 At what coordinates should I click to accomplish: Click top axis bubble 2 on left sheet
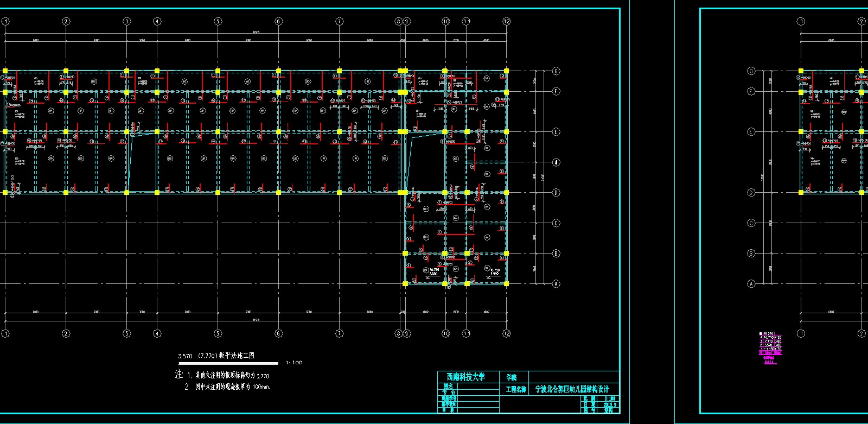pos(66,22)
